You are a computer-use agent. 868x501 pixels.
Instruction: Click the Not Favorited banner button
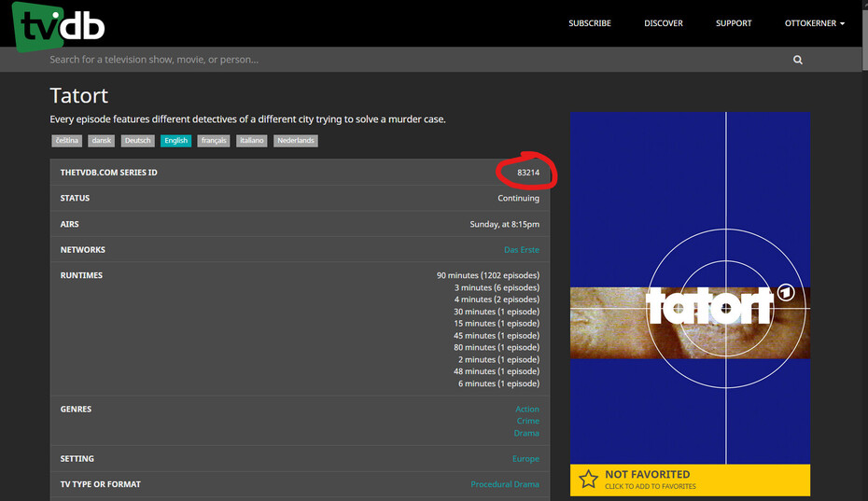(x=691, y=480)
